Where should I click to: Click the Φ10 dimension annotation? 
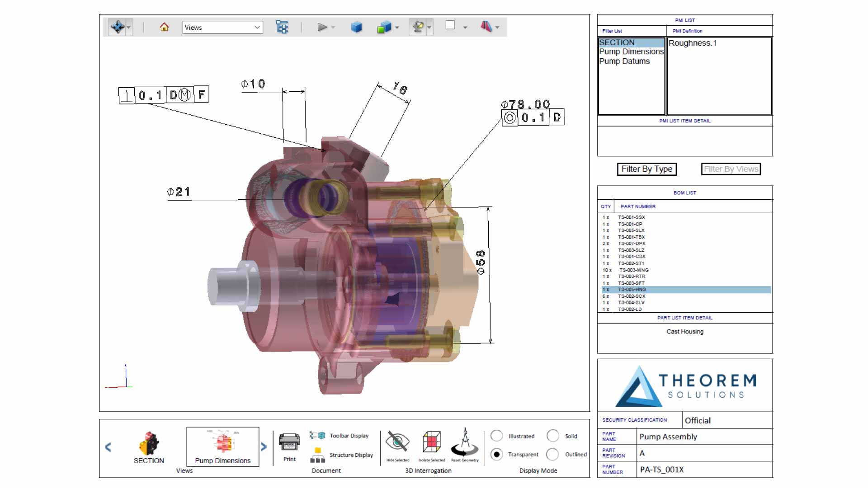[x=253, y=84]
